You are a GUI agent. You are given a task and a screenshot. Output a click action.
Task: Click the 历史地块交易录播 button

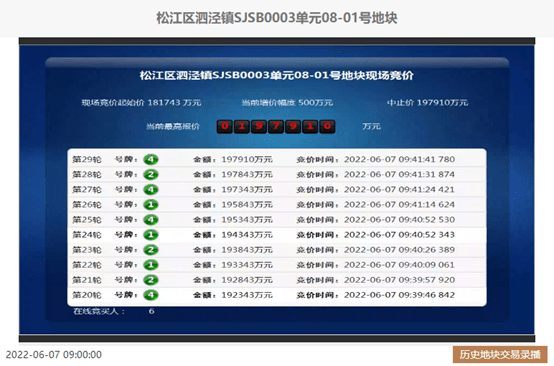click(x=500, y=354)
